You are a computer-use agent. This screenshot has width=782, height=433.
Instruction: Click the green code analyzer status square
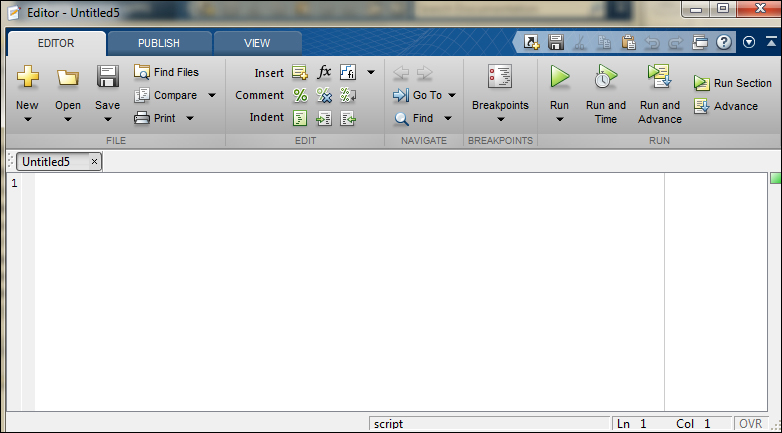[x=776, y=178]
